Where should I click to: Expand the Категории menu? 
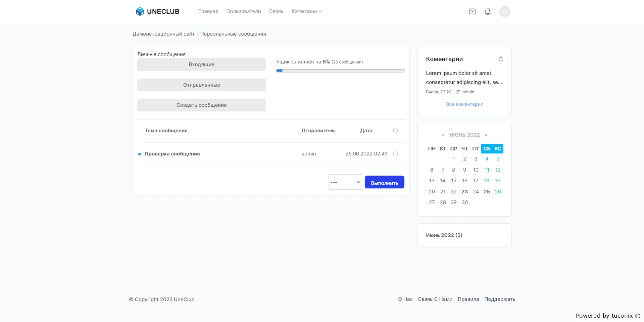coord(307,11)
